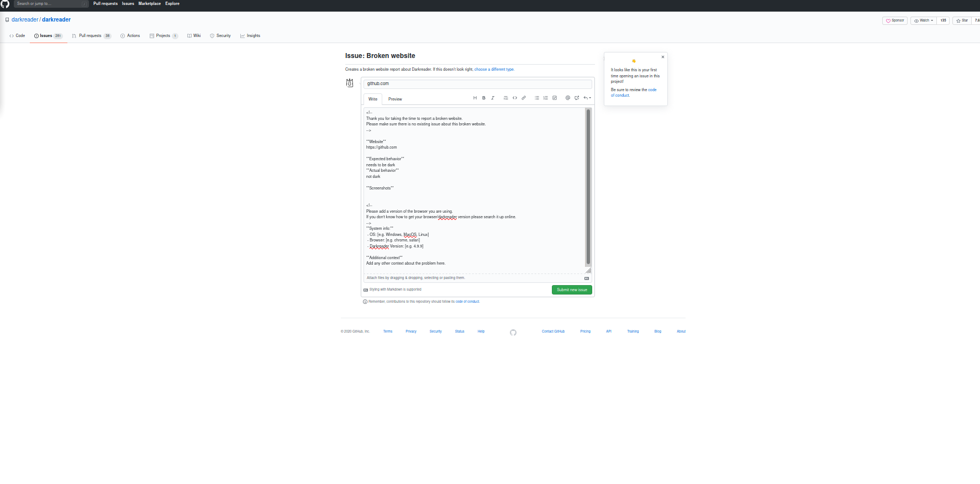Insert heading with the H toolbar icon
The height and width of the screenshot is (484, 980).
pos(475,98)
